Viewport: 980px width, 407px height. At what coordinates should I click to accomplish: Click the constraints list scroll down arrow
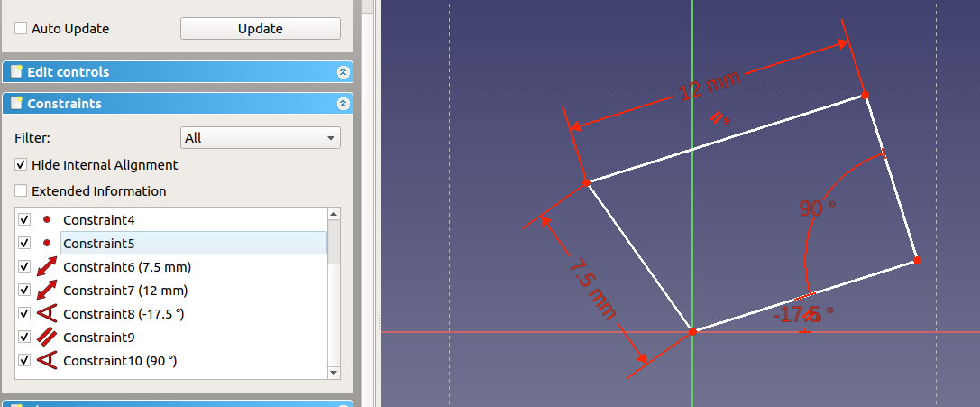coord(334,372)
